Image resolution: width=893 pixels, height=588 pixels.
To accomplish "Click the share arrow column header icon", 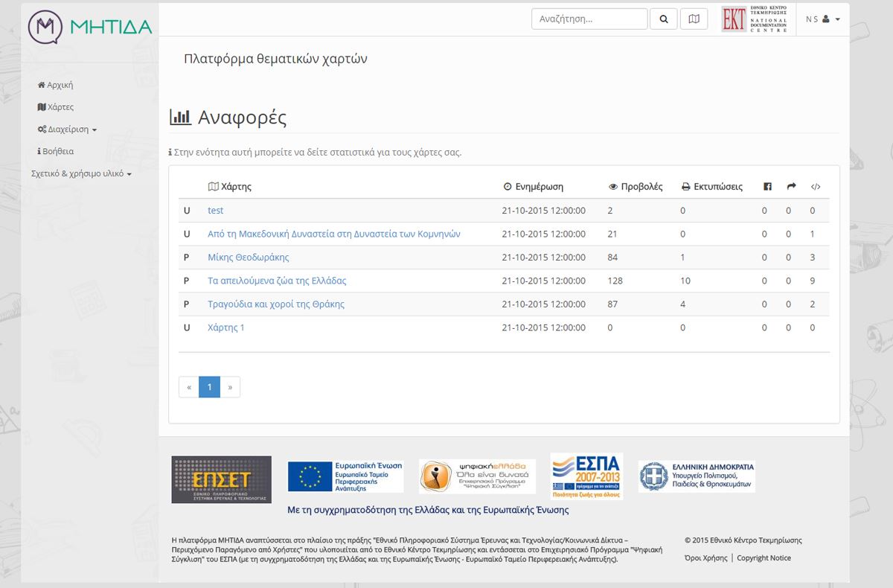I will coord(791,187).
